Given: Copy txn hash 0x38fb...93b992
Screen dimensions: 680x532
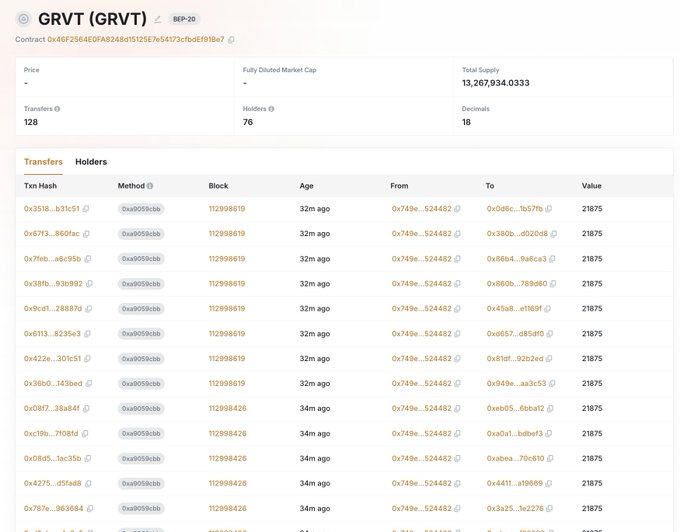Looking at the screenshot, I should [x=89, y=284].
